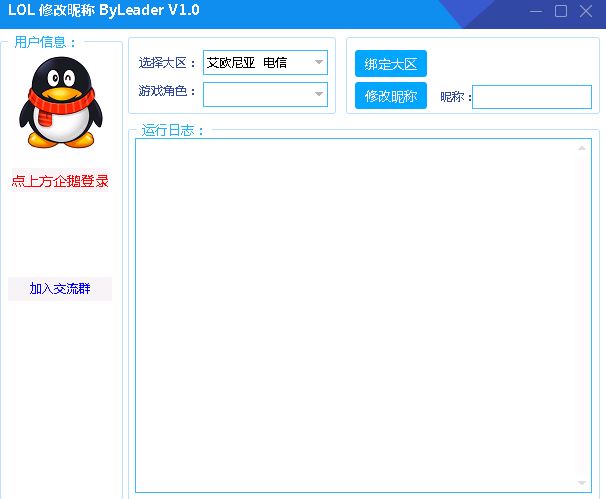The image size is (606, 499).
Task: Click the 游戏角色 label
Action: pos(167,91)
